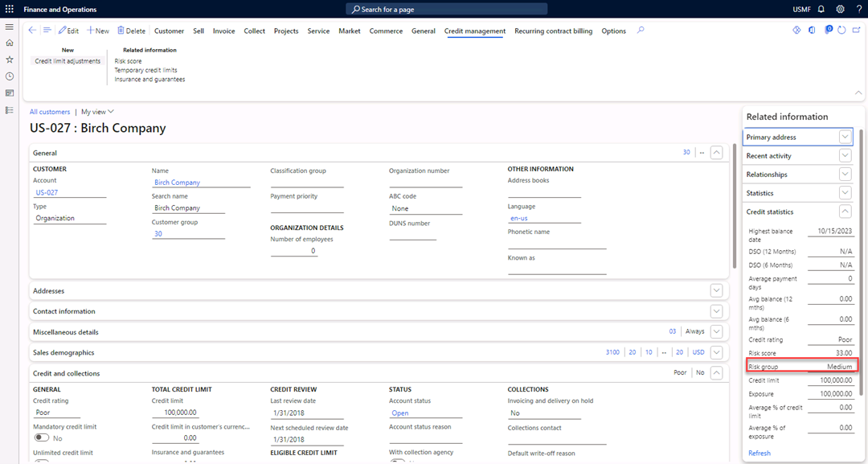The width and height of the screenshot is (868, 464).
Task: Open Modules list icon in sidebar
Action: tap(10, 110)
